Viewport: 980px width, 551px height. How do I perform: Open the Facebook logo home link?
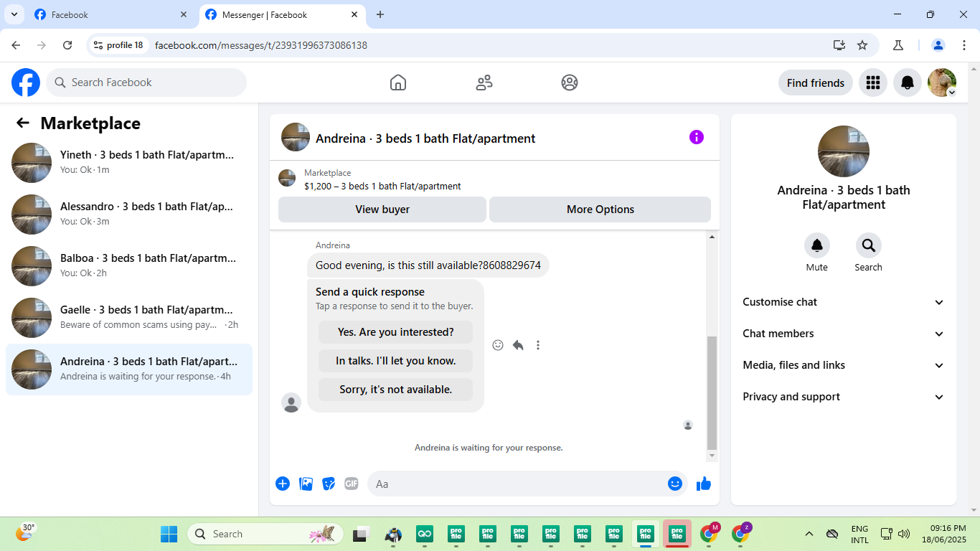pos(26,83)
